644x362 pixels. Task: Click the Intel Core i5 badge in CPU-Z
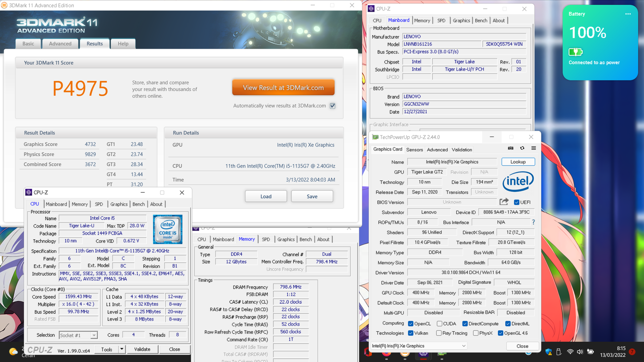pos(167,229)
